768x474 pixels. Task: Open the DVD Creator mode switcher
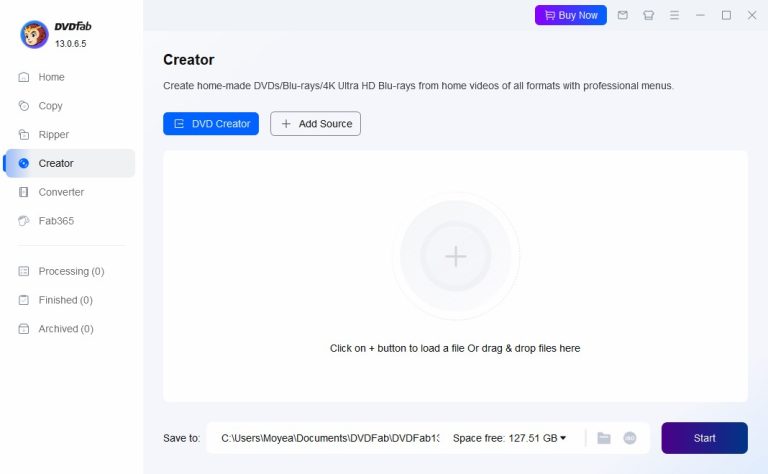point(211,123)
